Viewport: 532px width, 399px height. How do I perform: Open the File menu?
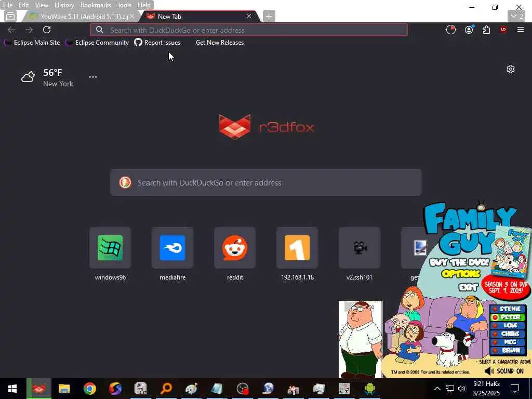point(7,5)
